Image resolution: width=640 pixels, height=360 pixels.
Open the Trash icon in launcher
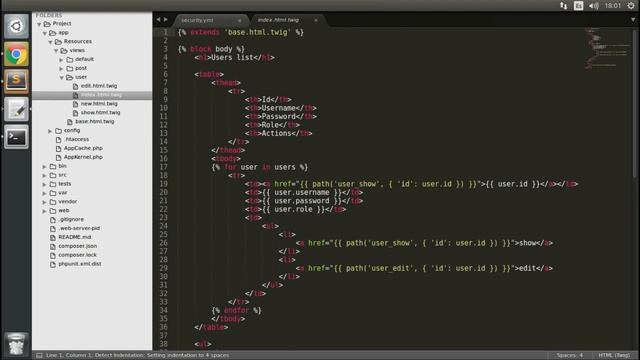pyautogui.click(x=16, y=344)
